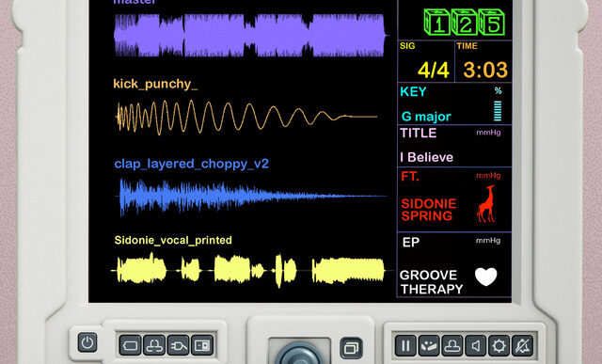Click the cyan level bar meter
Viewport: 602px width, 364px height.
pos(498,111)
